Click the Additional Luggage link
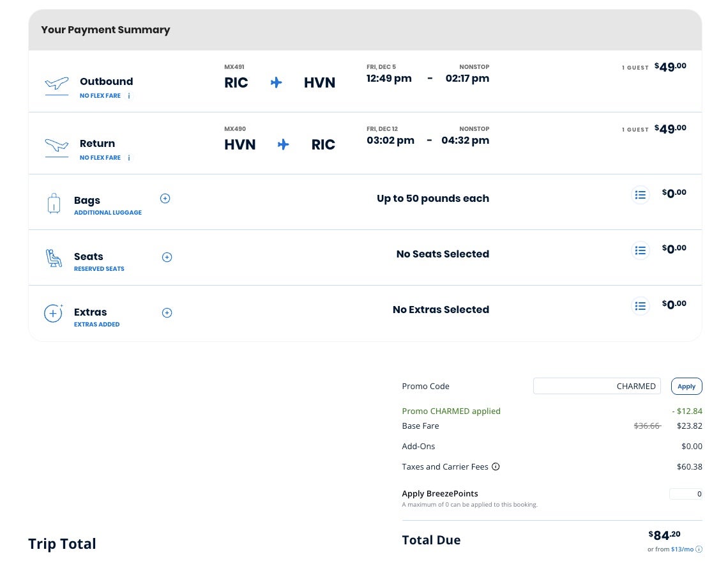Image resolution: width=728 pixels, height=568 pixels. [108, 213]
